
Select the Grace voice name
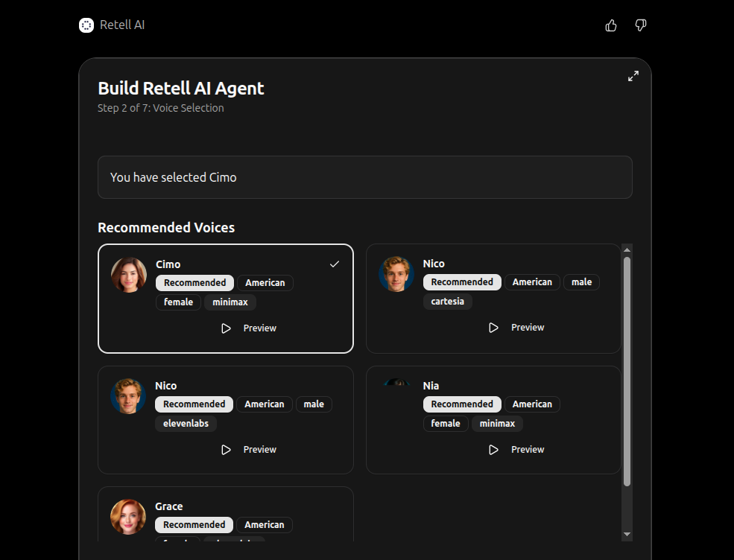(x=169, y=506)
